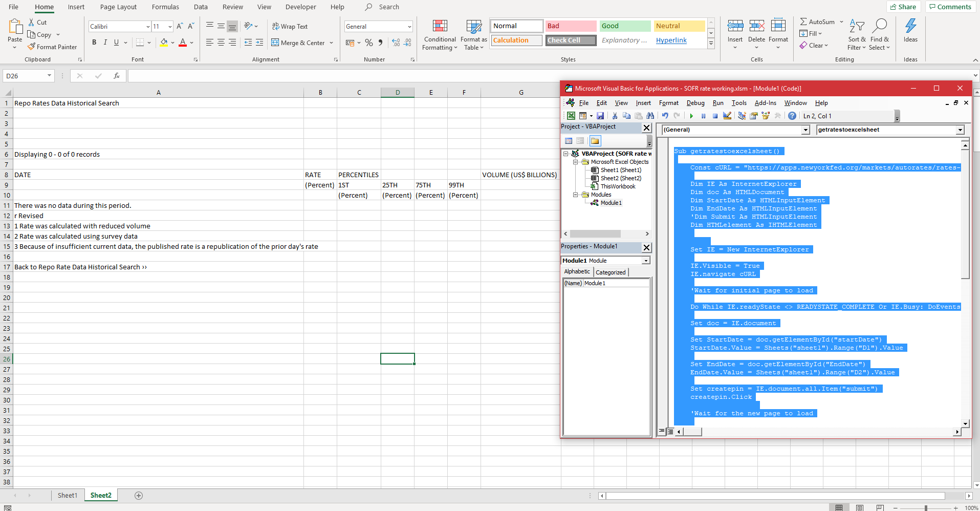Toggle Underline formatting in Font group
Viewport: 980px width, 511px height.
[x=117, y=42]
